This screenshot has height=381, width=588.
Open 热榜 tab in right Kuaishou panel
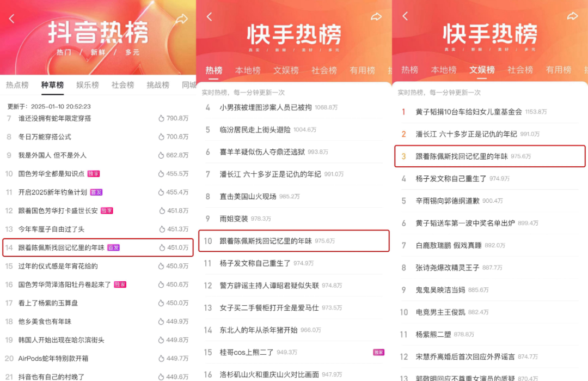coord(410,70)
